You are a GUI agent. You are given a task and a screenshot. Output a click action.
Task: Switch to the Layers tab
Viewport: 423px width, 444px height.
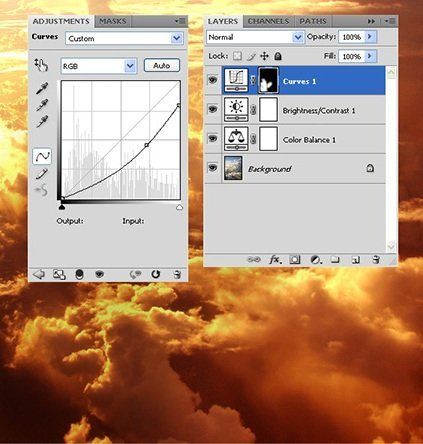click(x=223, y=21)
